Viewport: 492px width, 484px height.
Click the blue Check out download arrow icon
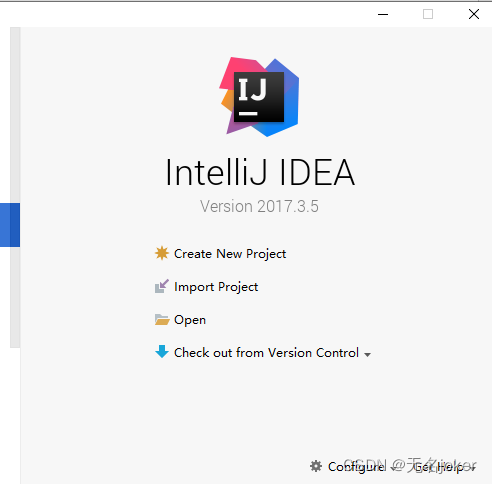click(162, 352)
